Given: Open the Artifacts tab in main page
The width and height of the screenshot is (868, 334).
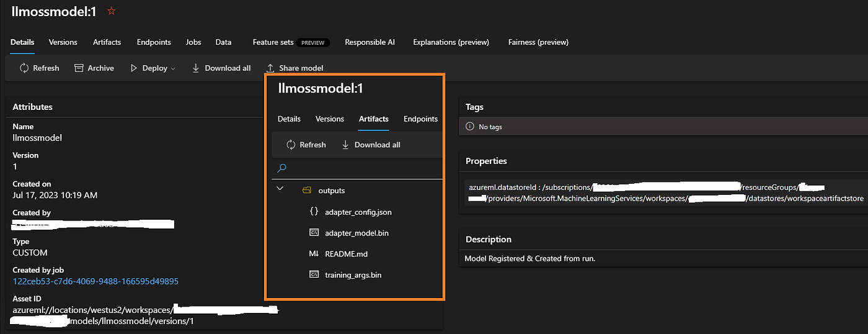Looking at the screenshot, I should click(107, 42).
